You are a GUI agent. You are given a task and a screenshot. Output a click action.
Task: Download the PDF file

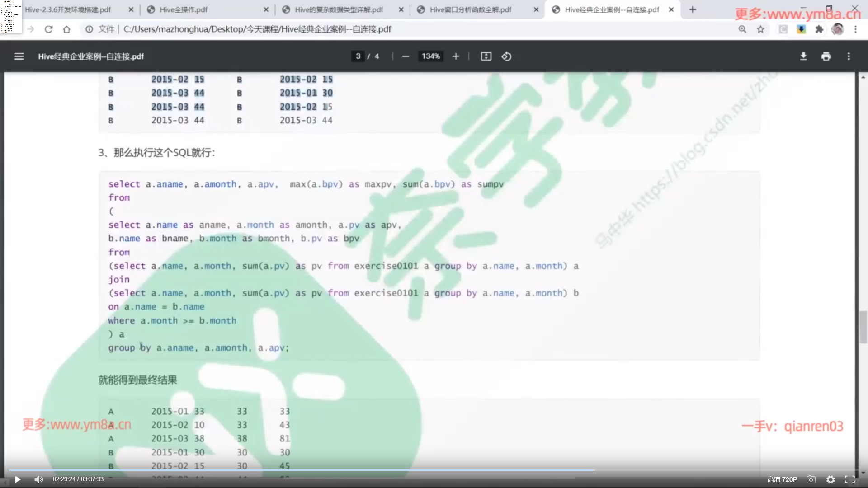803,56
